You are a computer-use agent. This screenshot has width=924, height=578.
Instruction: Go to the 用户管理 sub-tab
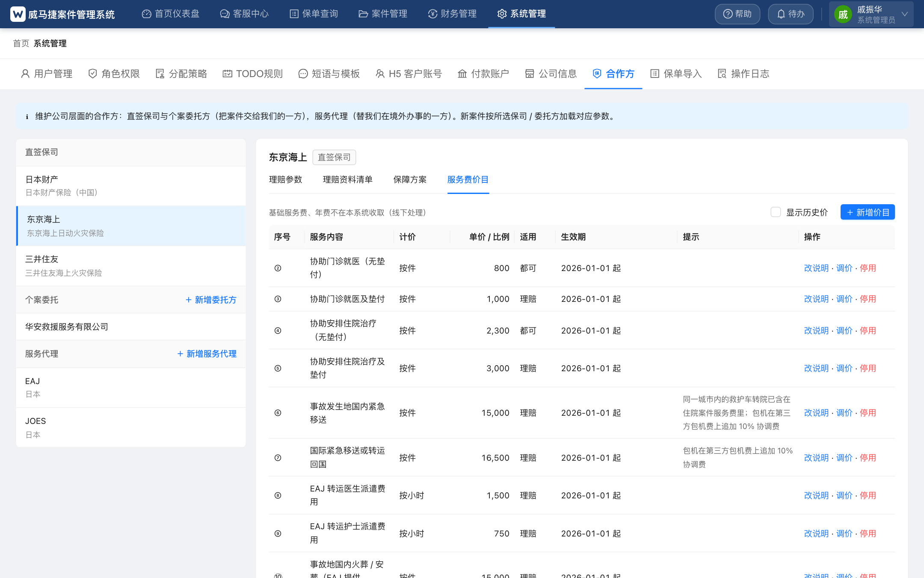point(47,74)
